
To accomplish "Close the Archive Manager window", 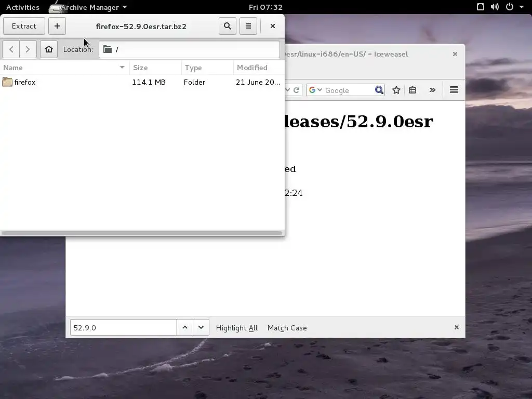I will click(272, 26).
